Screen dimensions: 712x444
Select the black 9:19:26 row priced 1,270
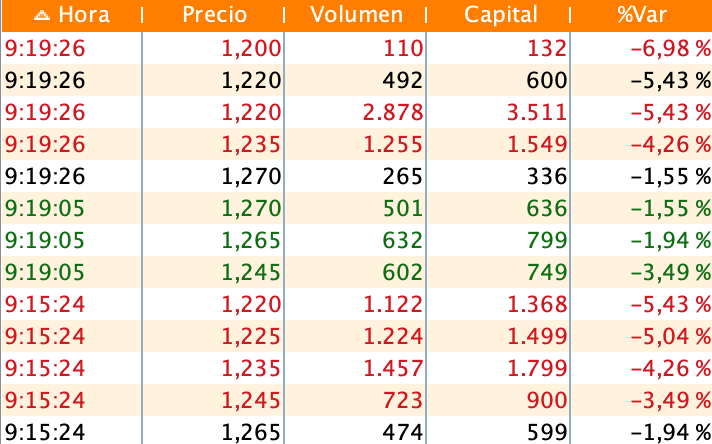click(357, 176)
